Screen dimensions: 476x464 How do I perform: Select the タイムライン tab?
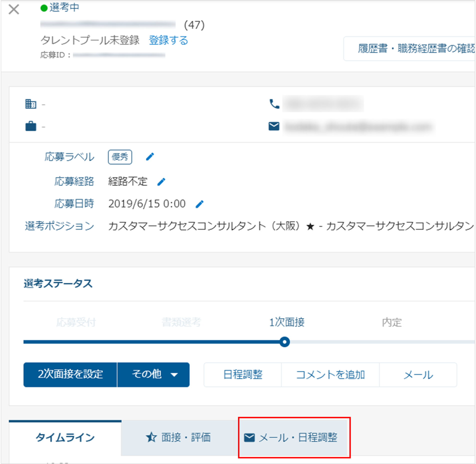(65, 437)
